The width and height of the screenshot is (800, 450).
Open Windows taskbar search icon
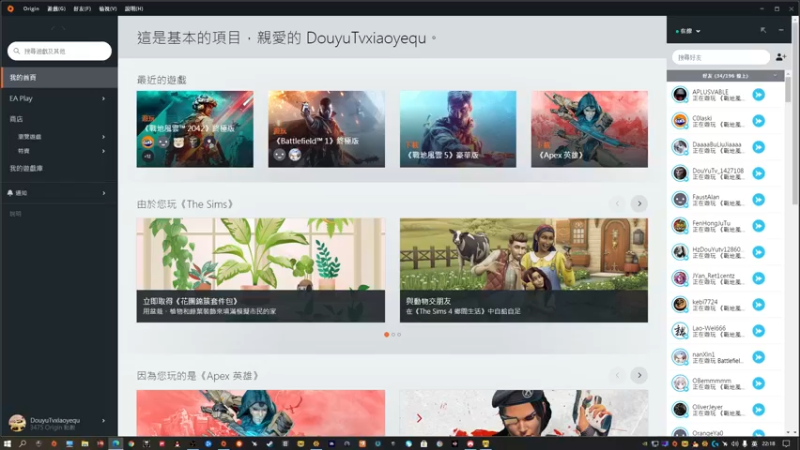(22, 444)
